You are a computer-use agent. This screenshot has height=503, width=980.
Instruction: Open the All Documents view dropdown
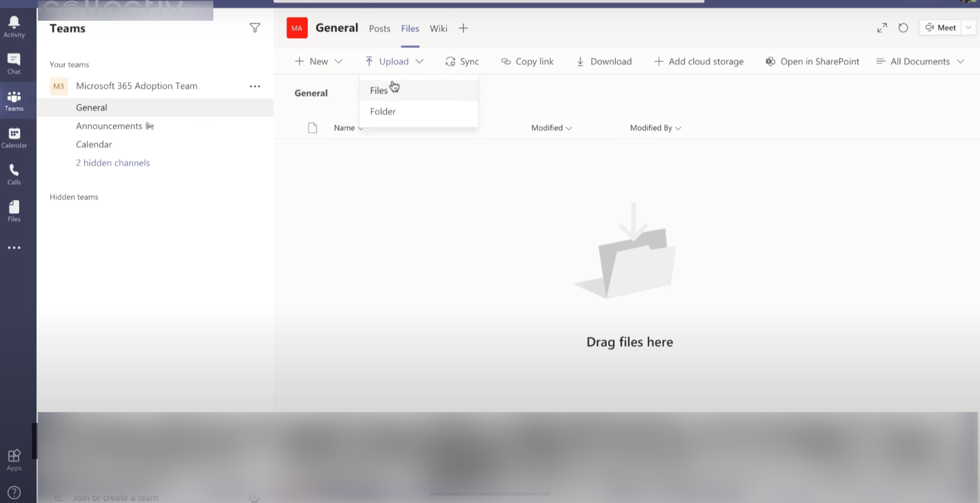[x=920, y=61]
